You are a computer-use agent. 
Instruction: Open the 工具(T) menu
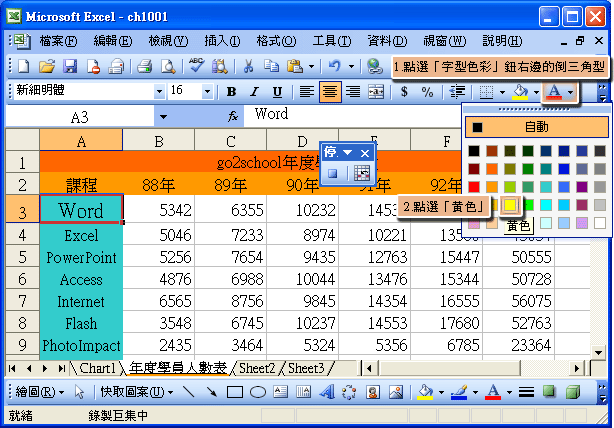[x=332, y=41]
